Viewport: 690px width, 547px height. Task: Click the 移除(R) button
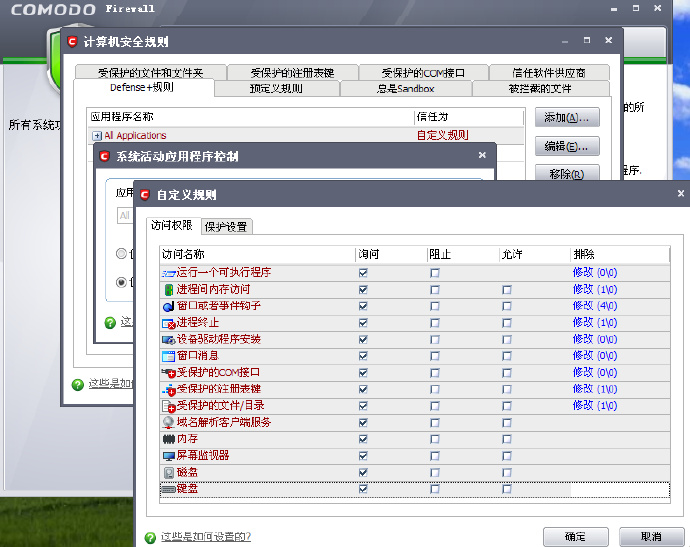pyautogui.click(x=567, y=173)
